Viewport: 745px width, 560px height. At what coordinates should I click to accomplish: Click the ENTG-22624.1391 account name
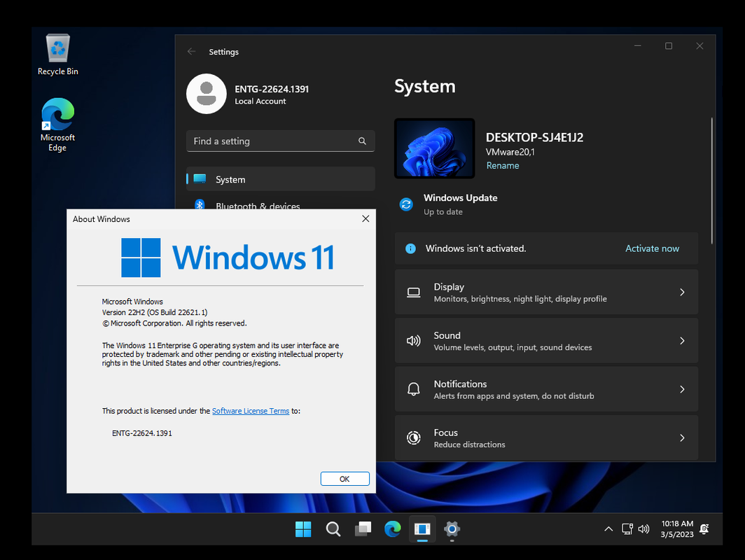[x=272, y=89]
